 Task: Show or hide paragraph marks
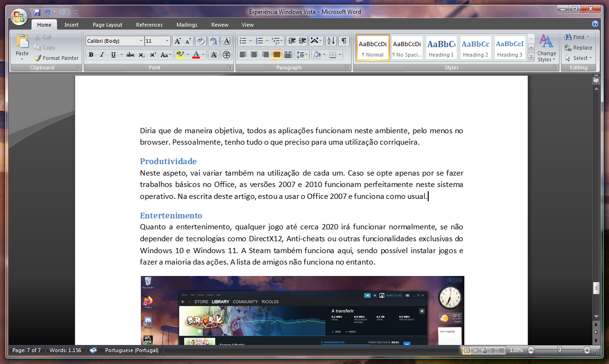click(344, 41)
